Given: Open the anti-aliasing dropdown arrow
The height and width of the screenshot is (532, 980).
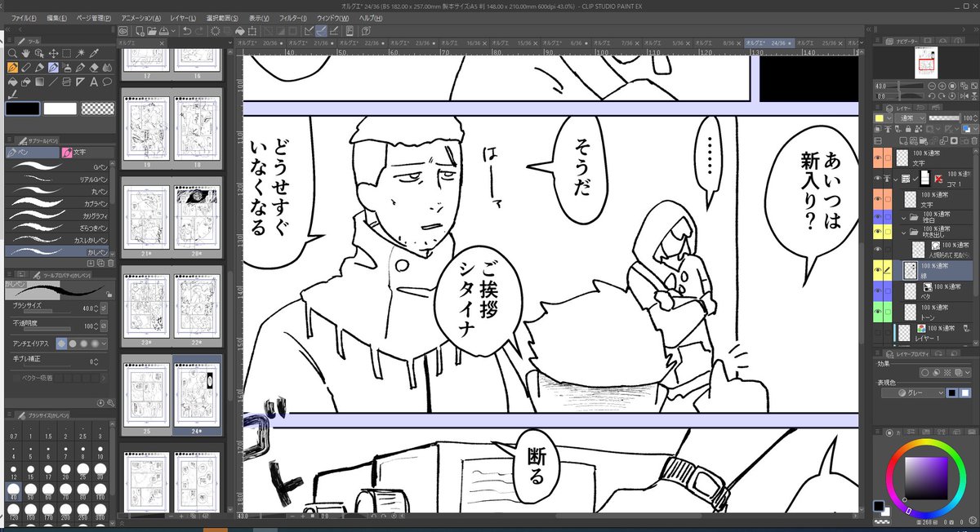Looking at the screenshot, I should coord(104,344).
